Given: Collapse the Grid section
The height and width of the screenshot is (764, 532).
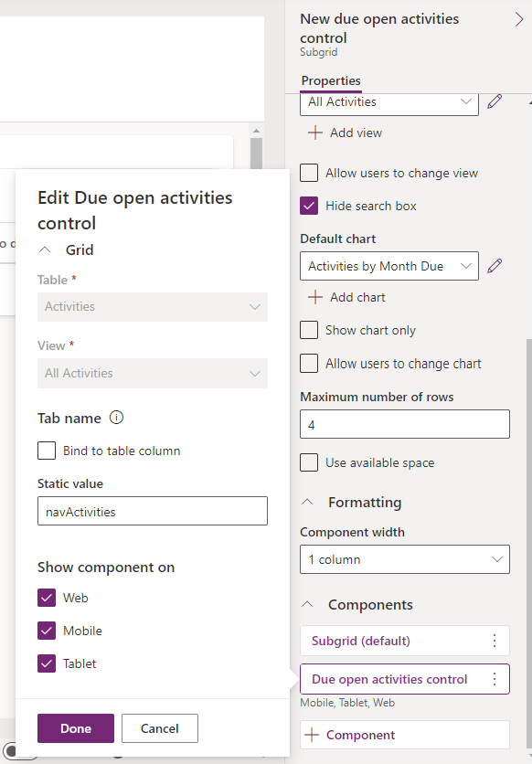Looking at the screenshot, I should [x=45, y=250].
